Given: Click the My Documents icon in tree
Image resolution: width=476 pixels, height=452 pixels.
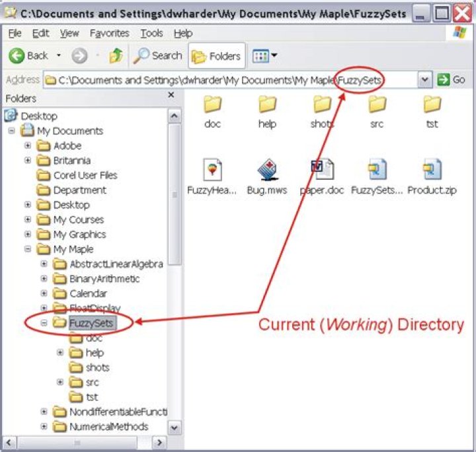Looking at the screenshot, I should 27,130.
